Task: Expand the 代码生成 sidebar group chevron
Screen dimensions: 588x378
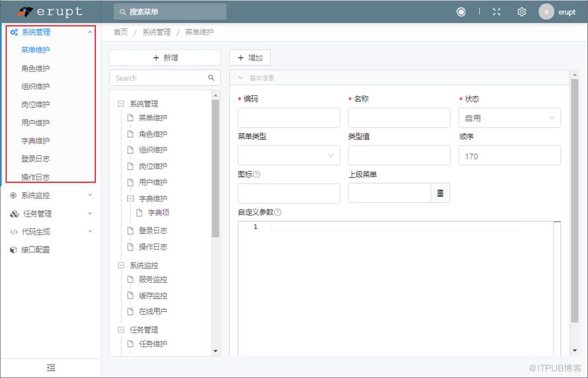Action: pyautogui.click(x=90, y=231)
